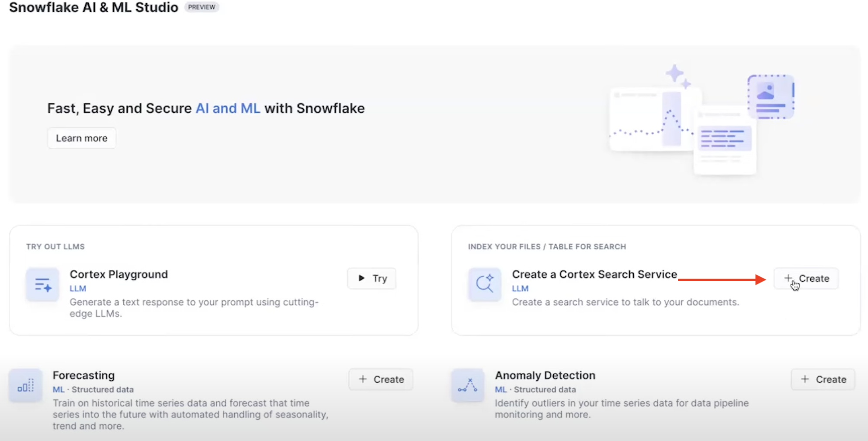Click the ML tag under Forecasting
The image size is (868, 441).
pos(59,389)
